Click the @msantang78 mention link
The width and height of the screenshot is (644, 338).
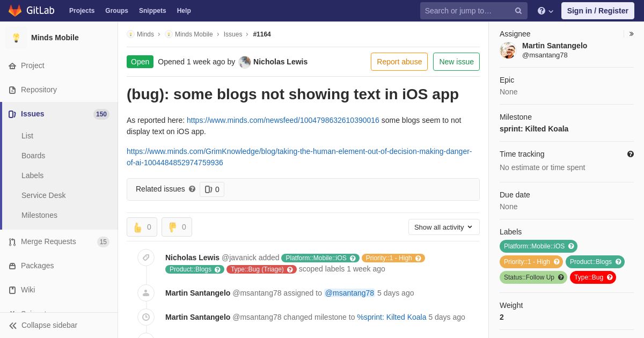[x=349, y=293]
